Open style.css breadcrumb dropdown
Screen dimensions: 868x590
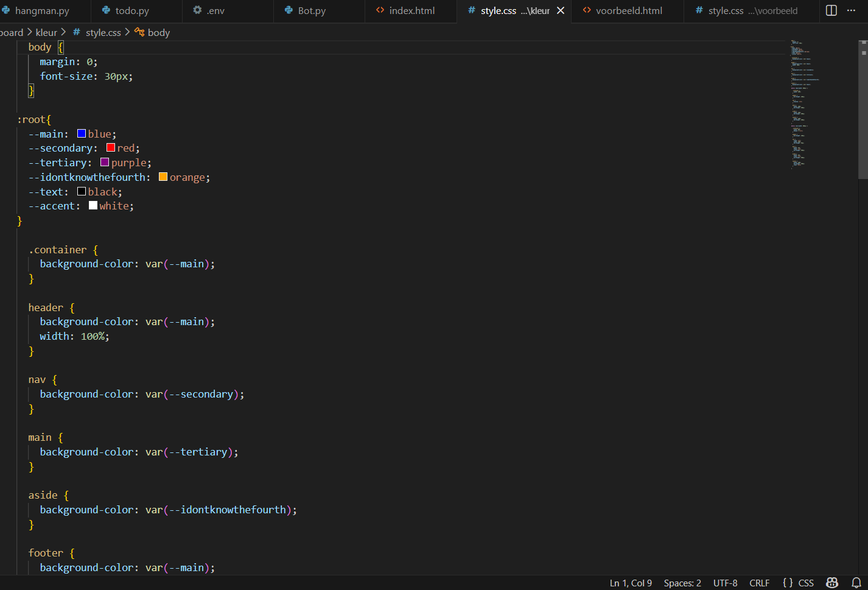click(x=103, y=32)
